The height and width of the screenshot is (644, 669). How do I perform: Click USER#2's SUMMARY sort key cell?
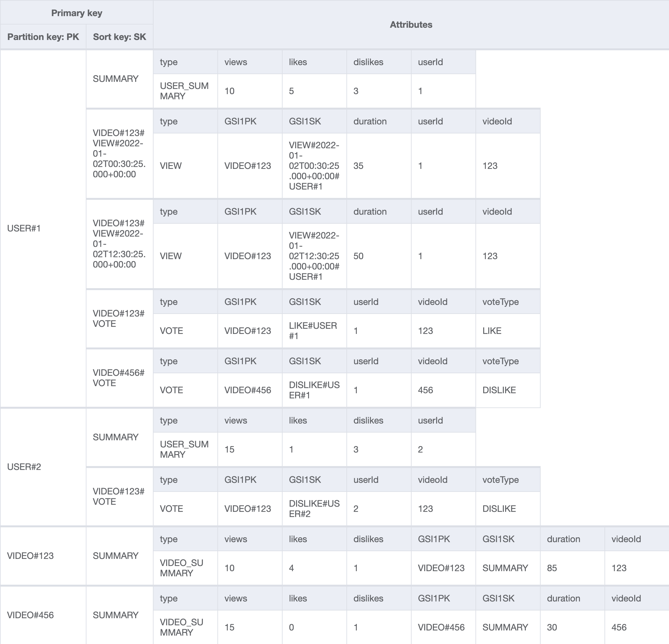click(x=119, y=437)
